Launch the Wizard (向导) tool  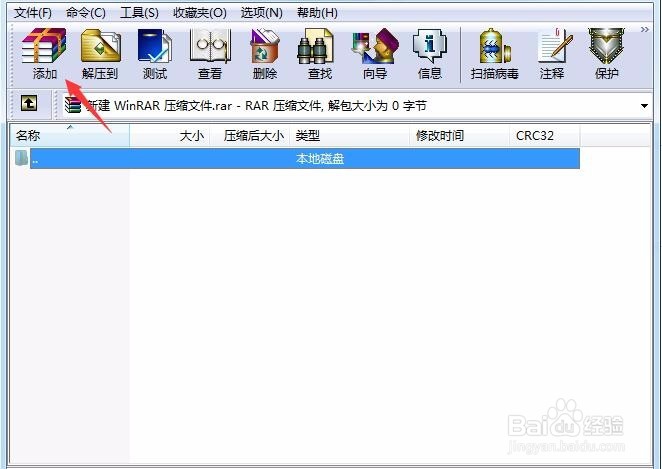pyautogui.click(x=375, y=54)
